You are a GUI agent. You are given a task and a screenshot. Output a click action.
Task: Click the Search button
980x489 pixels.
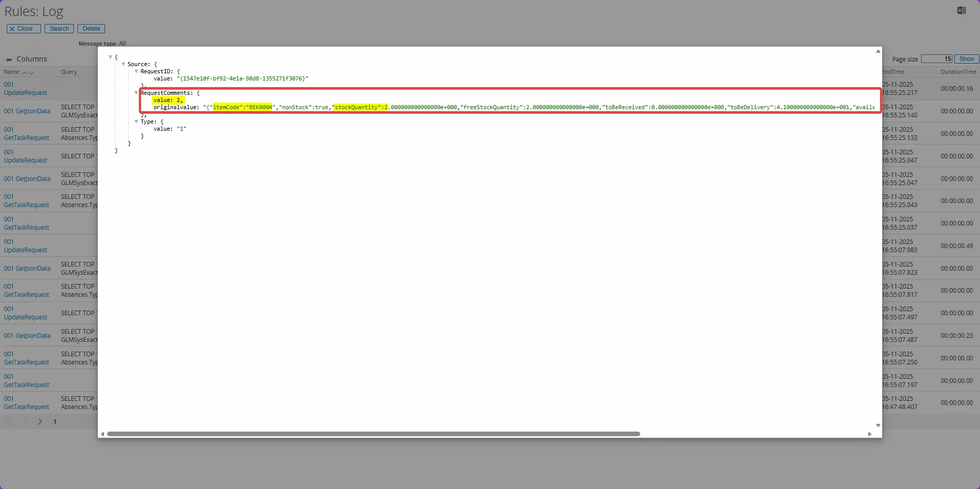pos(59,29)
